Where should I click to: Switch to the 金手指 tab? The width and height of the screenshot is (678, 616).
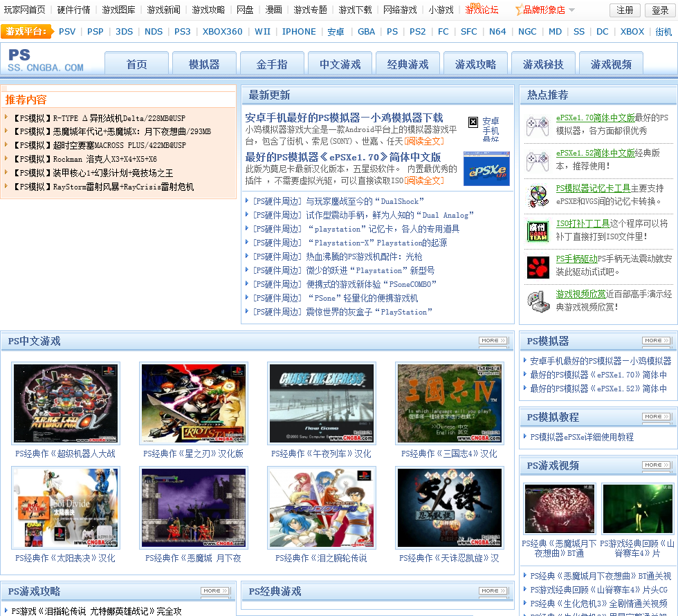[272, 64]
